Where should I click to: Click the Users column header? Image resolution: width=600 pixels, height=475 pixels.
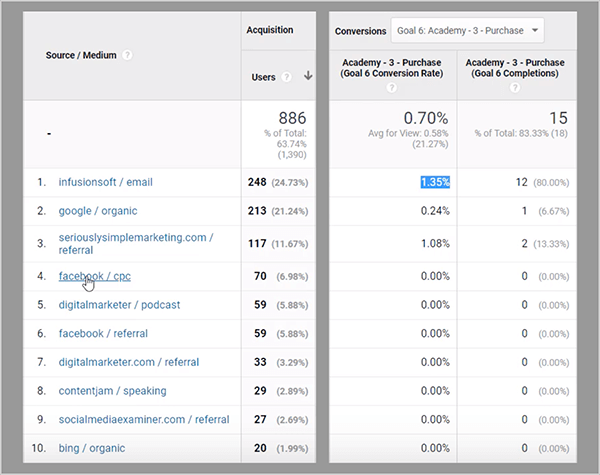point(263,77)
